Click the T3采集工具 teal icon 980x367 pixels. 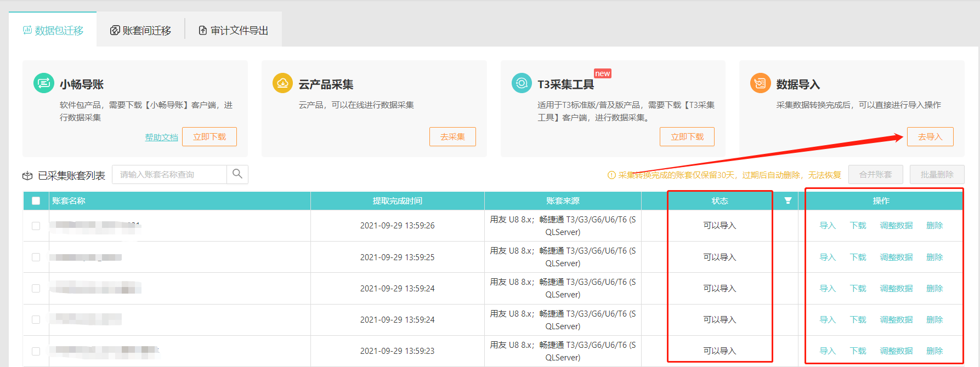click(522, 83)
